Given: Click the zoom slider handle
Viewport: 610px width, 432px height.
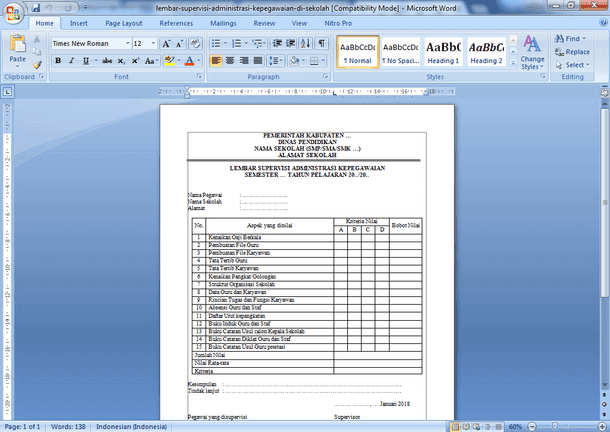Looking at the screenshot, I should click(x=555, y=427).
